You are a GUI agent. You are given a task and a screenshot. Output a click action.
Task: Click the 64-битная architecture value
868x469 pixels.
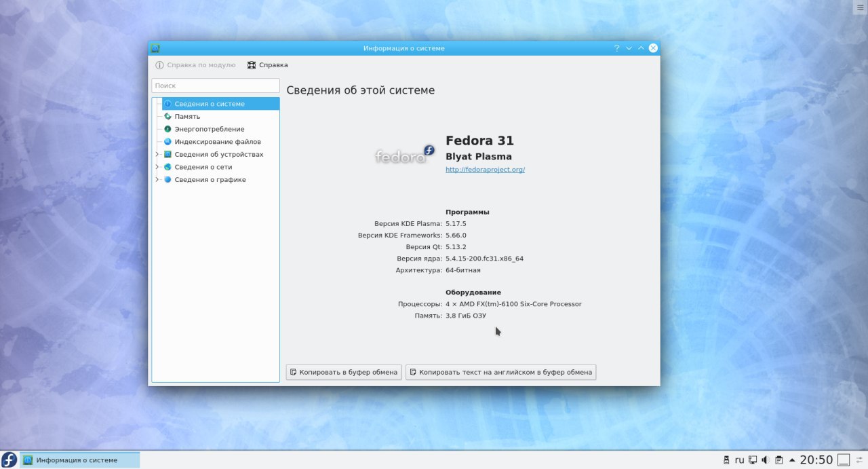(x=463, y=270)
